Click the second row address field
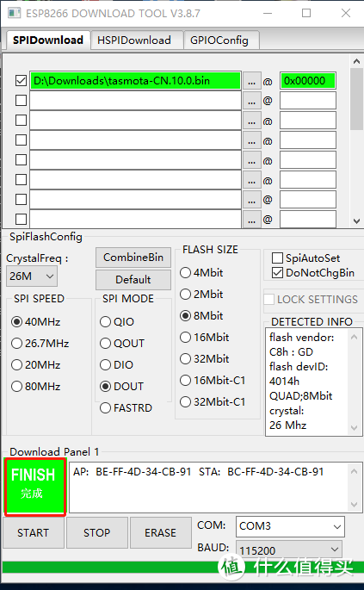Viewport: 364px width, 590px height. pyautogui.click(x=307, y=101)
